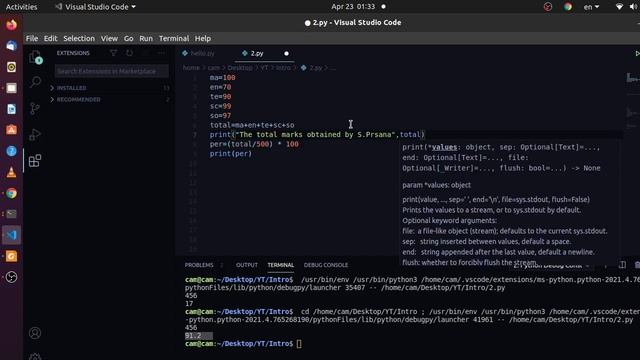This screenshot has height=360, width=640.
Task: Open the clock showing Apr 23 01:33
Action: [x=353, y=7]
